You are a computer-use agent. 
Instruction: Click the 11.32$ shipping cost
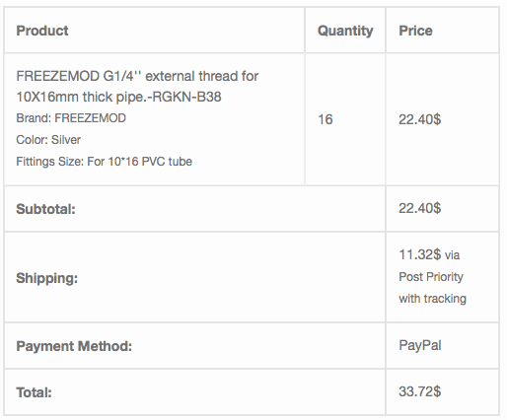pyautogui.click(x=419, y=254)
